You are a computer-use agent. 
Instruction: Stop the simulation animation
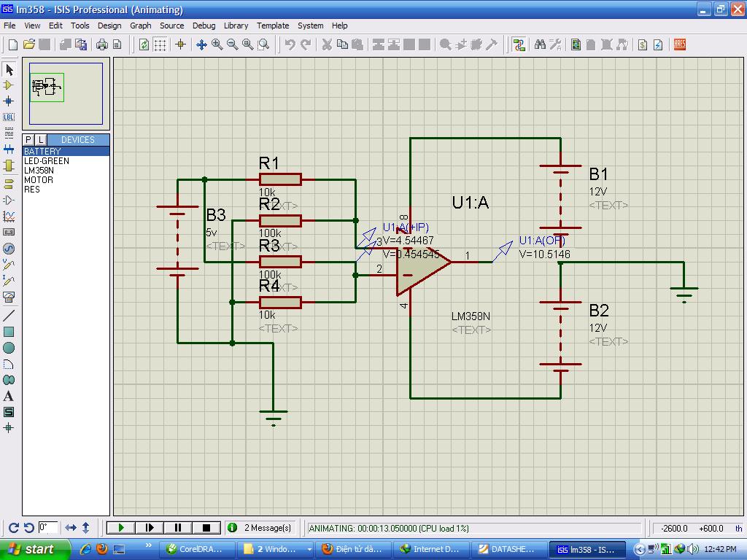[x=206, y=527]
